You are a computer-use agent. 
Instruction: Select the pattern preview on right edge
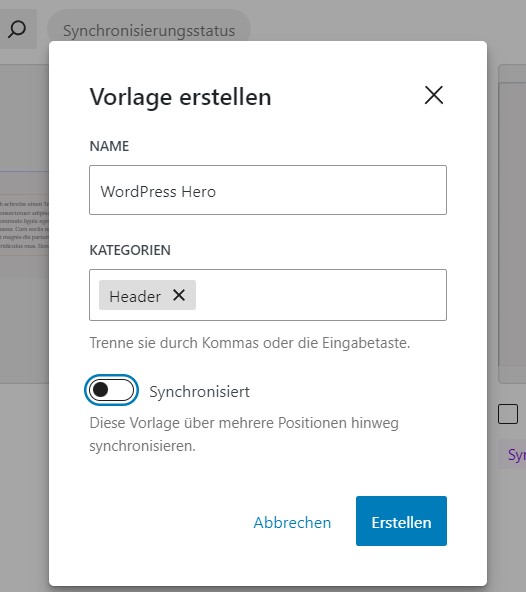(512, 224)
